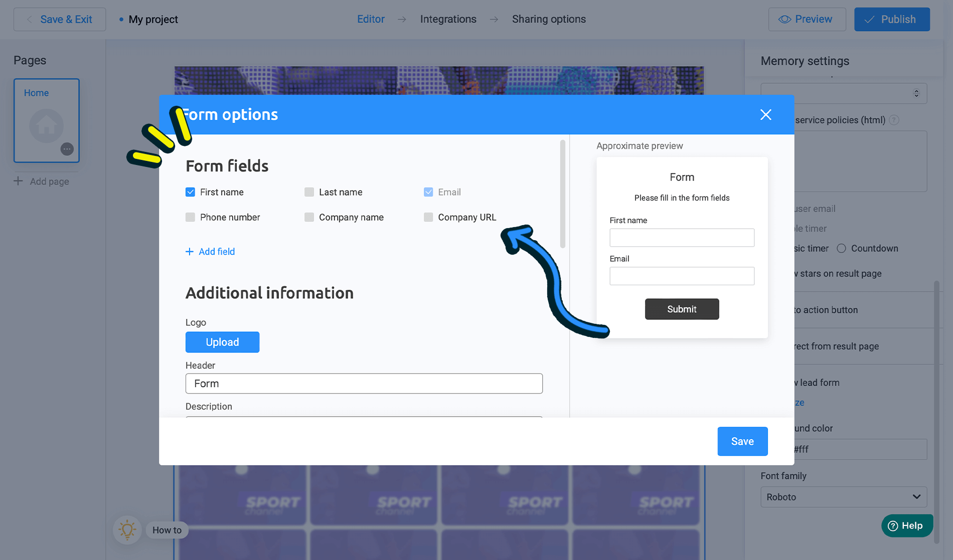Viewport: 953px width, 560px height.
Task: Click the My project title
Action: (x=153, y=20)
